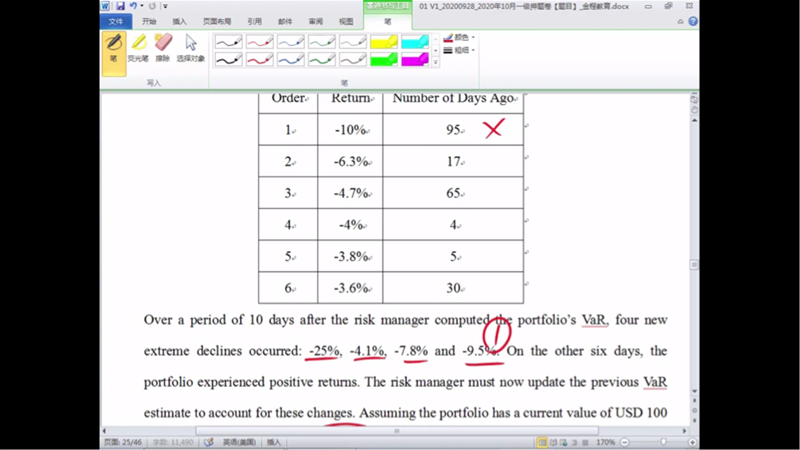
Task: Pick the red pen style in top row
Action: [x=259, y=42]
